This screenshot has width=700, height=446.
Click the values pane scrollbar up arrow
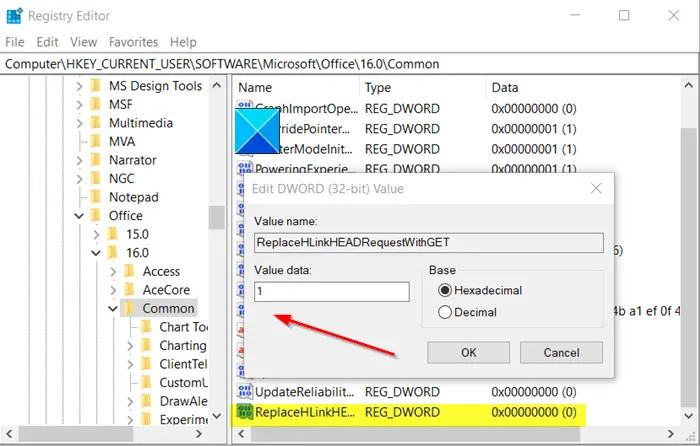coord(688,85)
